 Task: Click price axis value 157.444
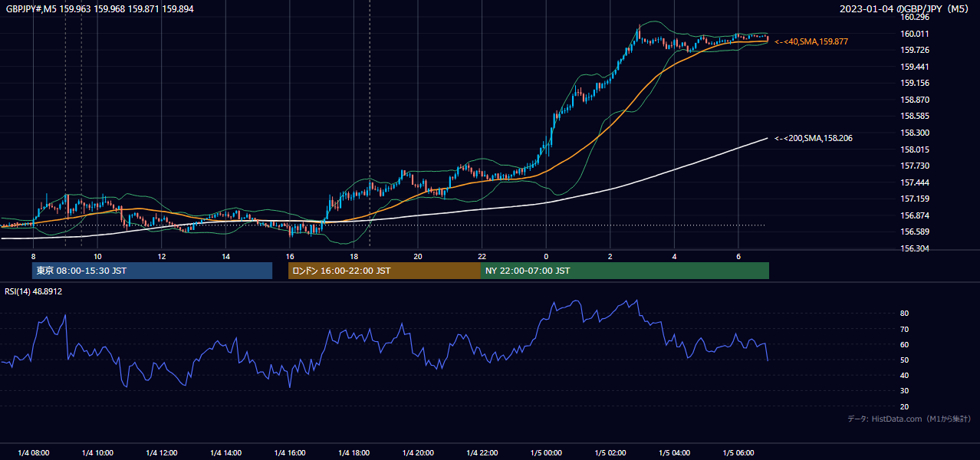pos(916,182)
